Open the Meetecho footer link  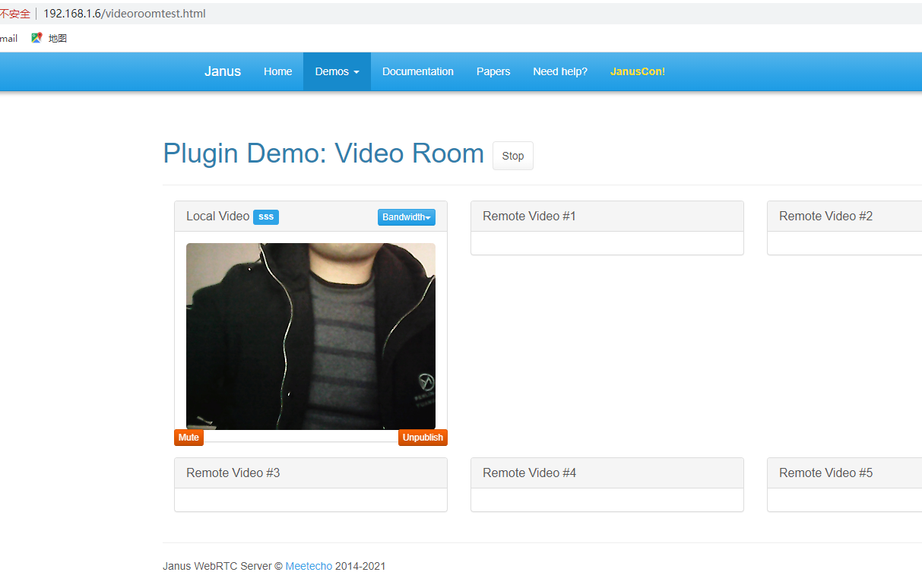coord(309,566)
